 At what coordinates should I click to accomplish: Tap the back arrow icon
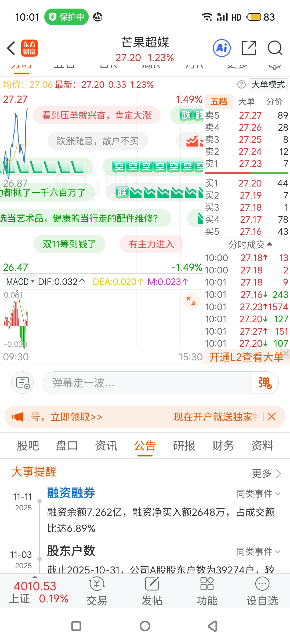[11, 48]
